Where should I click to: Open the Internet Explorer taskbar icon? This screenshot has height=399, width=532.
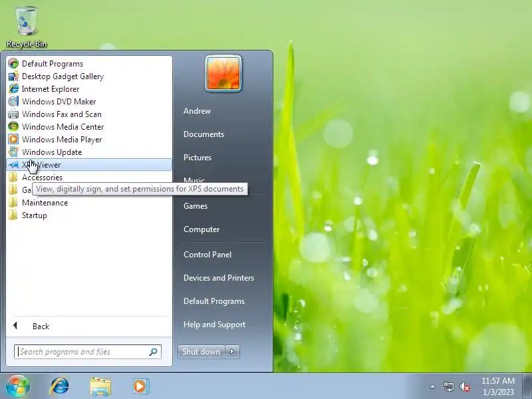(59, 386)
